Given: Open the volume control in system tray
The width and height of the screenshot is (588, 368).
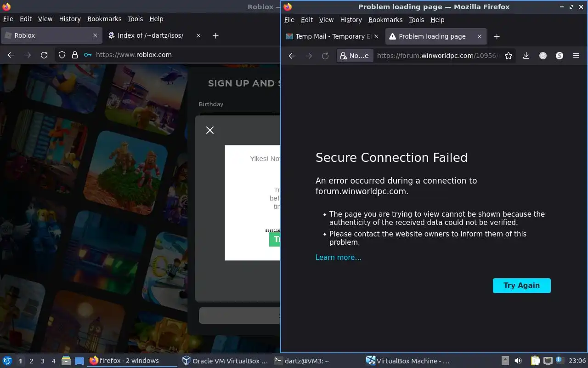Looking at the screenshot, I should pyautogui.click(x=518, y=361).
